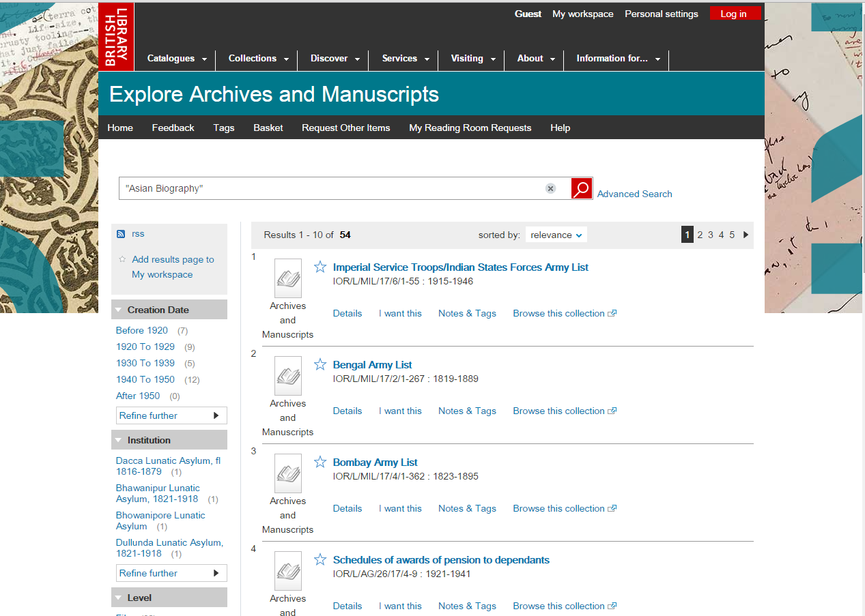
Task: Filter by Dullunda Lunatic Asylum institution
Action: click(169, 548)
